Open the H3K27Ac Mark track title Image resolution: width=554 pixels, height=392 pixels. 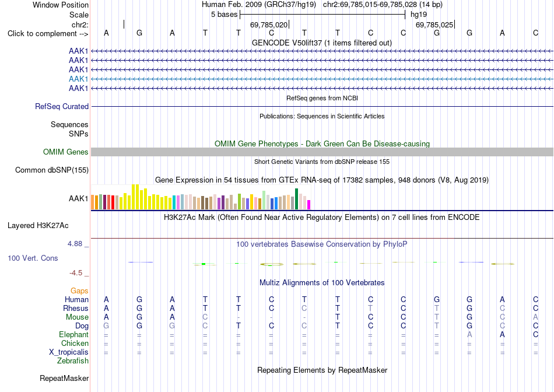[322, 217]
